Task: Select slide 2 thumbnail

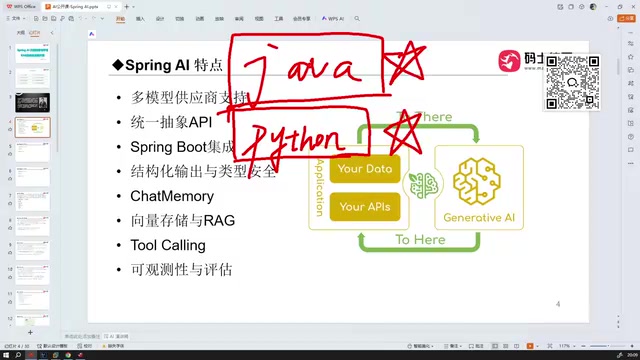Action: click(32, 78)
